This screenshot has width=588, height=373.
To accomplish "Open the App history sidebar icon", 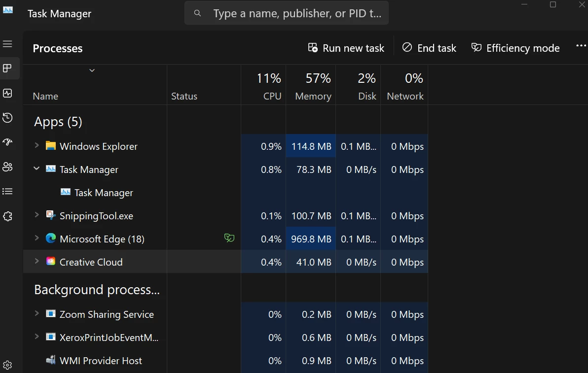I will pos(7,118).
